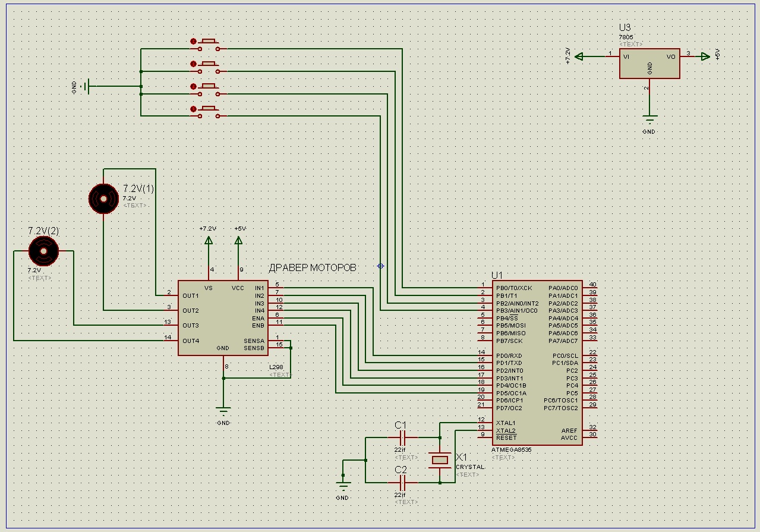This screenshot has height=532, width=760.
Task: Select the 7.2V(2) motor symbol
Action: coord(44,251)
